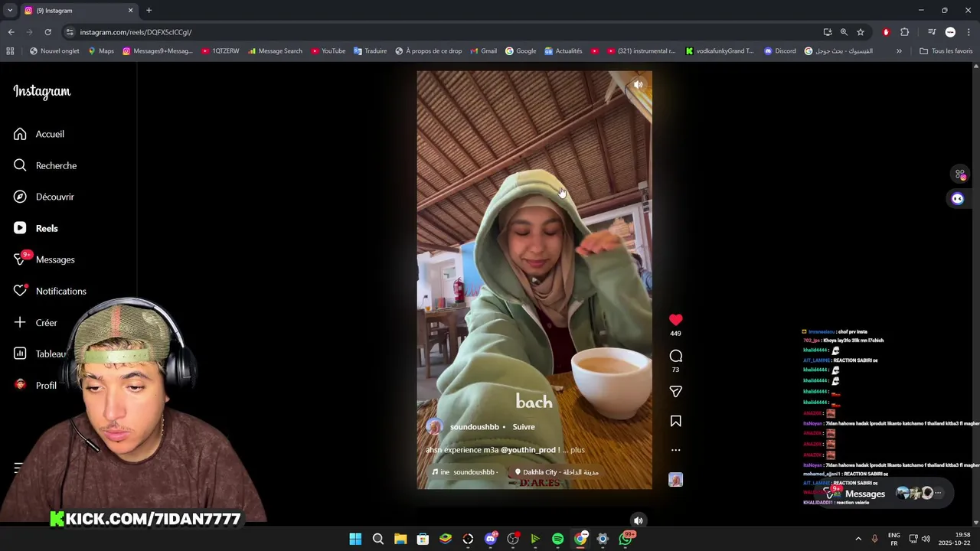Open the reel's three-dot options
The image size is (980, 551).
(x=675, y=450)
